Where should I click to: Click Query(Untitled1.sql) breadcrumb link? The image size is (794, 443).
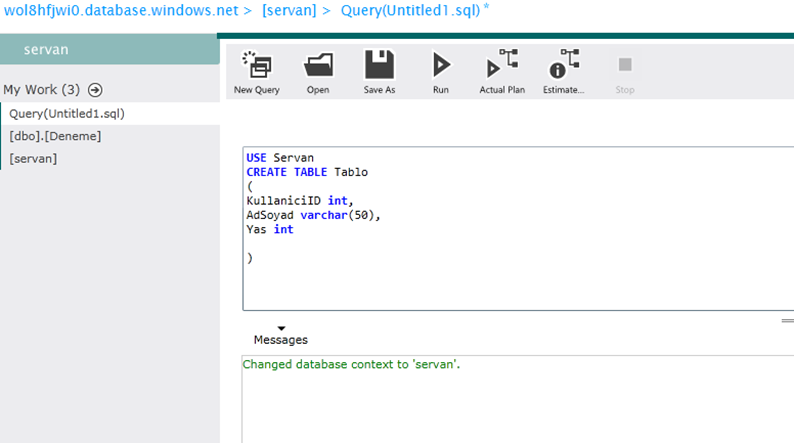click(x=411, y=10)
